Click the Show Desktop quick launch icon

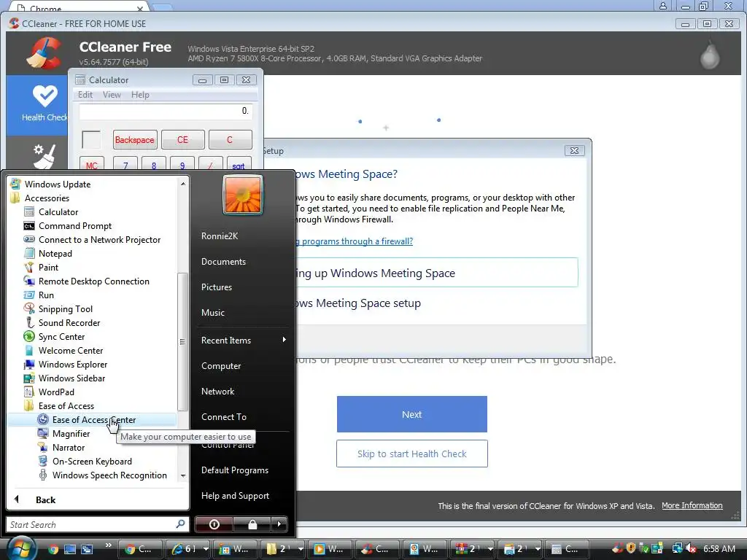pyautogui.click(x=69, y=549)
